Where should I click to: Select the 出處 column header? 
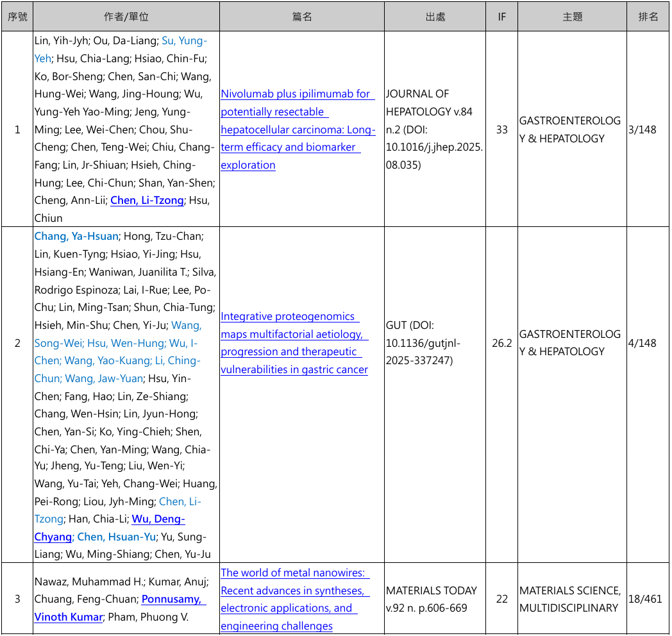click(x=435, y=17)
